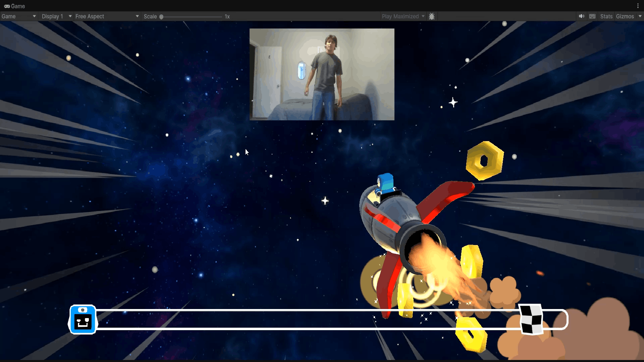
Task: Open the Display 1 dropdown
Action: (56, 16)
